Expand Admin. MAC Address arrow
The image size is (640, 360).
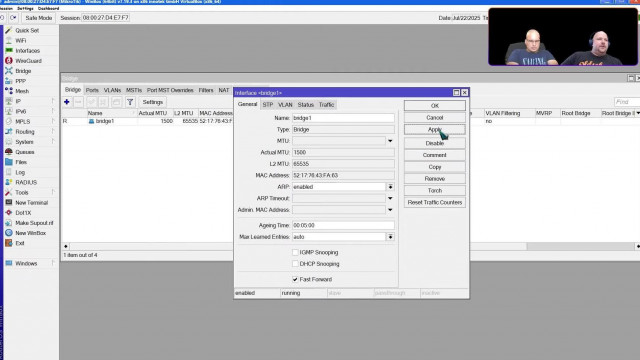pyautogui.click(x=390, y=210)
